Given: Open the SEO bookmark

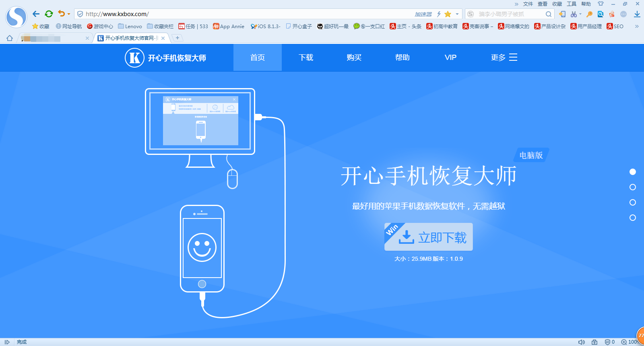Looking at the screenshot, I should point(615,26).
